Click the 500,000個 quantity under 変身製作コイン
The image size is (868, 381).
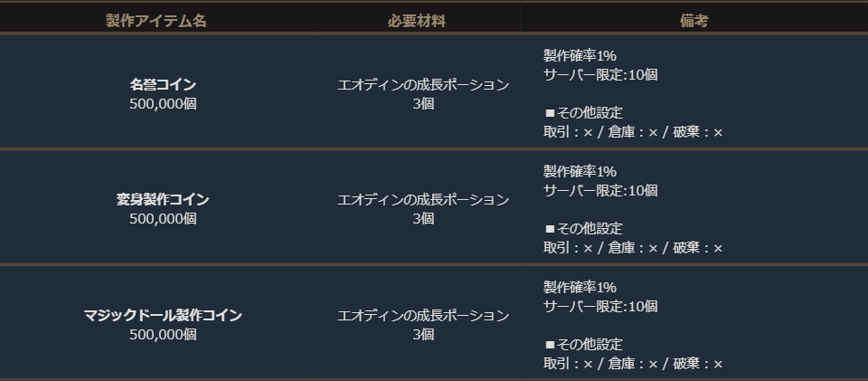163,218
